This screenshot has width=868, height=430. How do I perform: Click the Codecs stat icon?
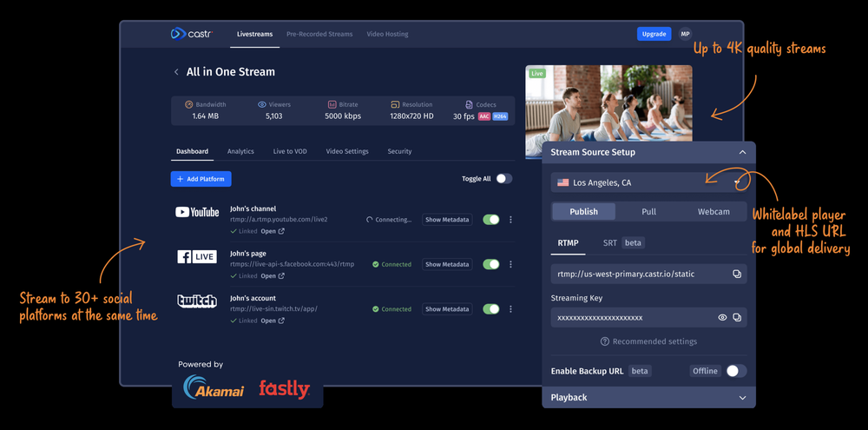pos(469,104)
